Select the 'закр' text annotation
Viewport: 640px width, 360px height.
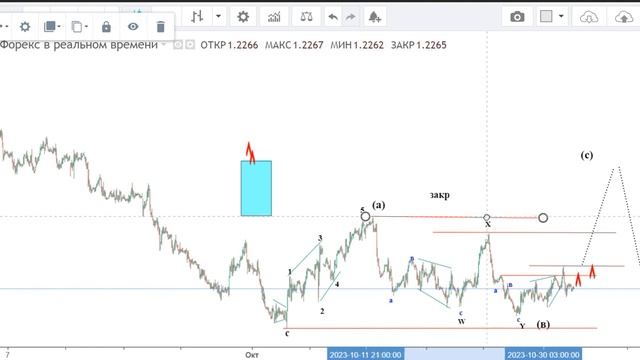440,195
